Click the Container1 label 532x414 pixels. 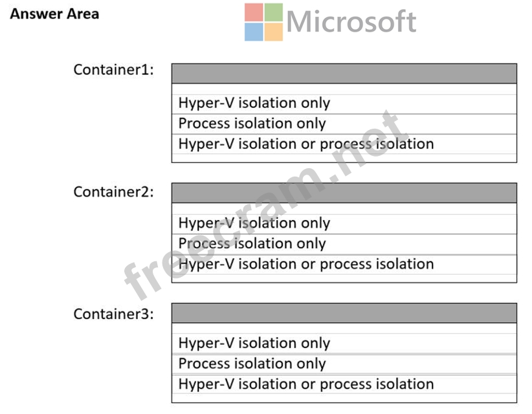coord(114,70)
